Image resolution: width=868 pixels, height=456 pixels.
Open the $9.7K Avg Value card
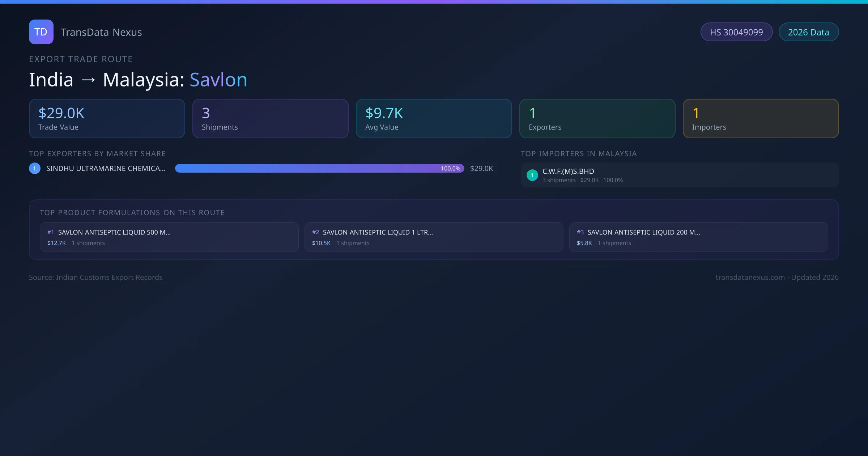434,119
